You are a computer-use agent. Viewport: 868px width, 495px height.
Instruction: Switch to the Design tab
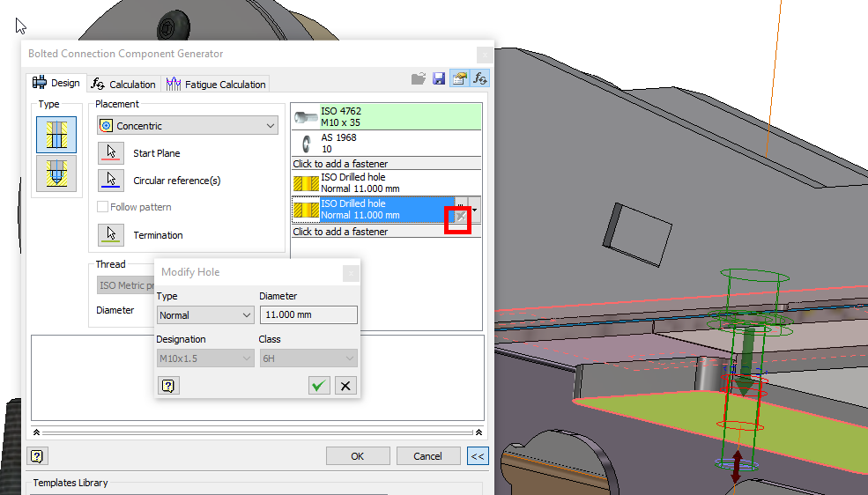click(56, 83)
